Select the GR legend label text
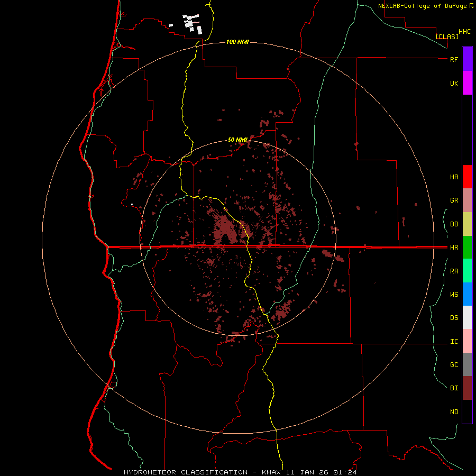The image size is (476, 476). pos(454,200)
